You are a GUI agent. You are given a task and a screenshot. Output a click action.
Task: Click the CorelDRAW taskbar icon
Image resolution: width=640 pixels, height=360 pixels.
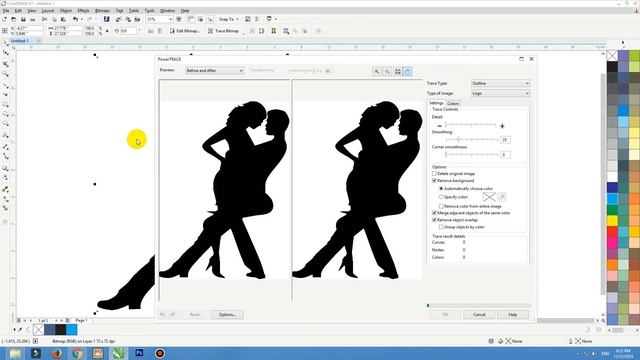click(x=119, y=353)
